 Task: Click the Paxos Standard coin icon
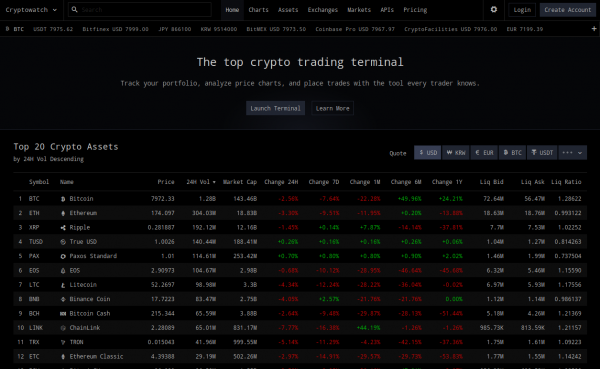point(63,256)
